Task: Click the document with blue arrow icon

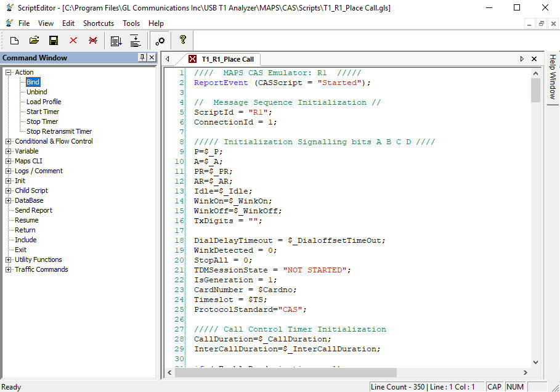Action: (115, 41)
